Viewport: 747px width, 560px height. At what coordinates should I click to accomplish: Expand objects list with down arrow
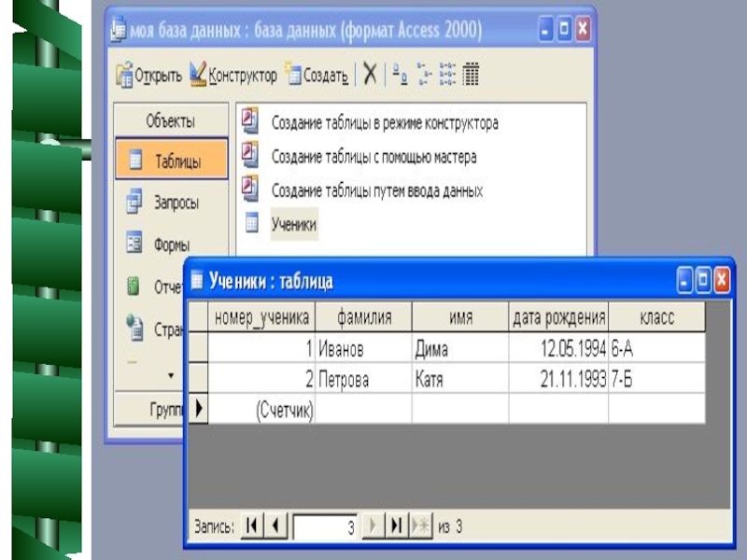point(170,375)
